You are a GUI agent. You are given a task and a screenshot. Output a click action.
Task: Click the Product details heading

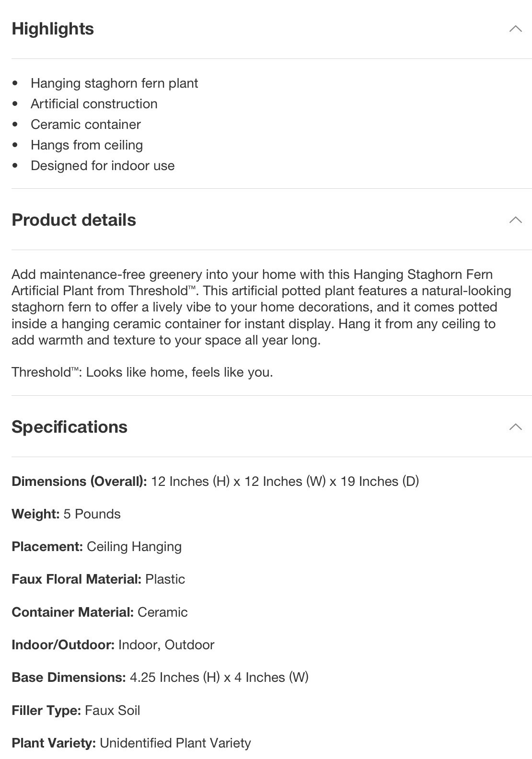pyautogui.click(x=74, y=220)
